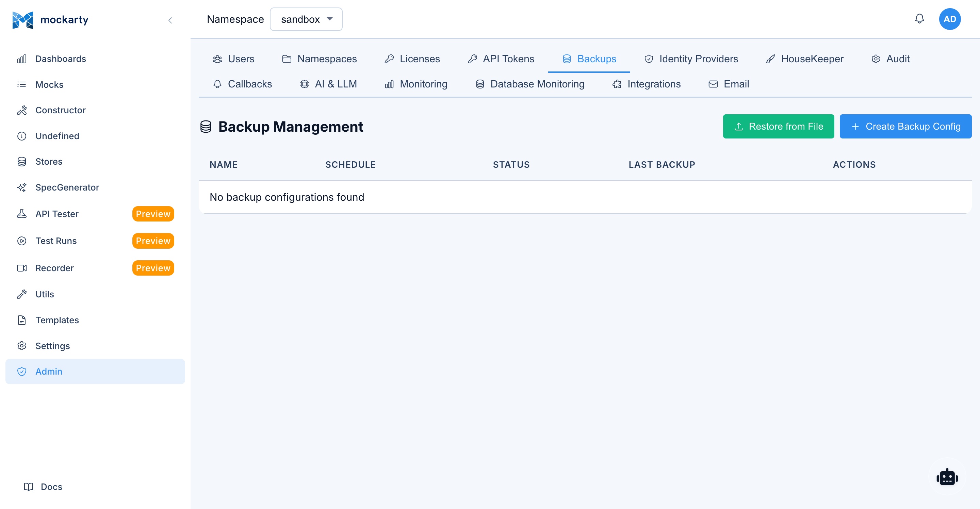Click the Integrations puzzle icon

click(617, 84)
